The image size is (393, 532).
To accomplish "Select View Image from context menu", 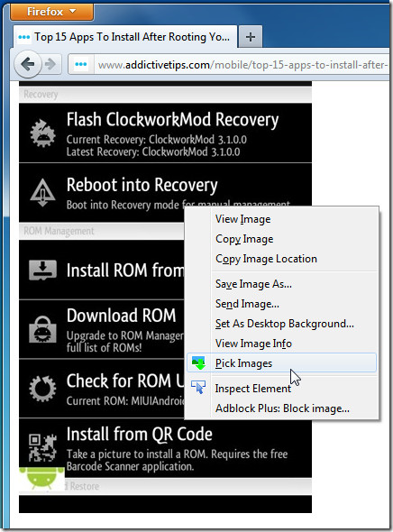I will point(242,219).
